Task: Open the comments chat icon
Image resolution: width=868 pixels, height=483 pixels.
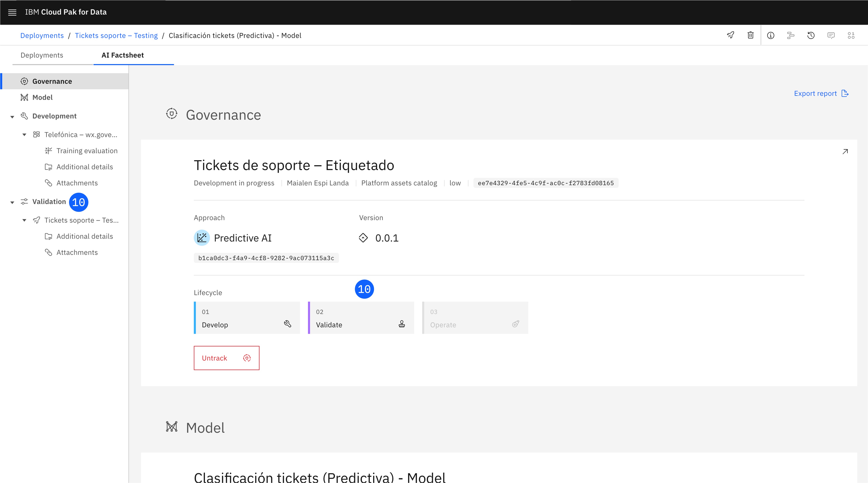Action: 831,35
